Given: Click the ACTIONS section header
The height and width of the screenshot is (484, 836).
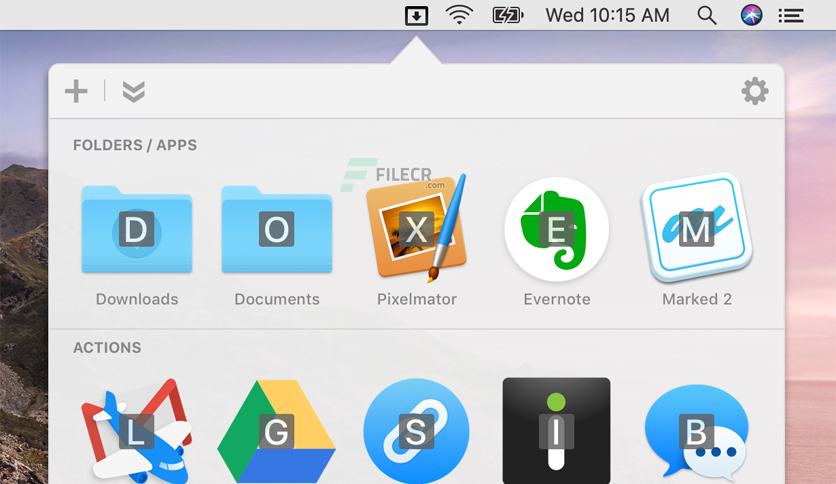Looking at the screenshot, I should (x=107, y=348).
